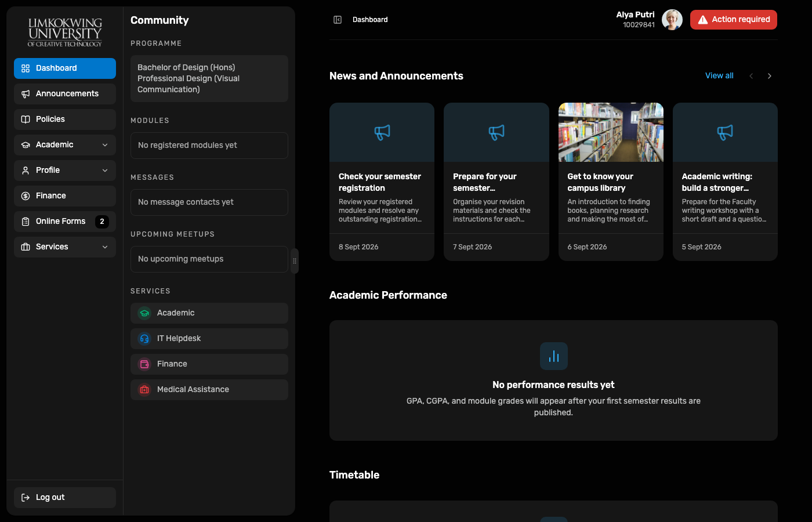Expand the Academic sidebar menu chevron
The image size is (812, 522).
(x=105, y=145)
